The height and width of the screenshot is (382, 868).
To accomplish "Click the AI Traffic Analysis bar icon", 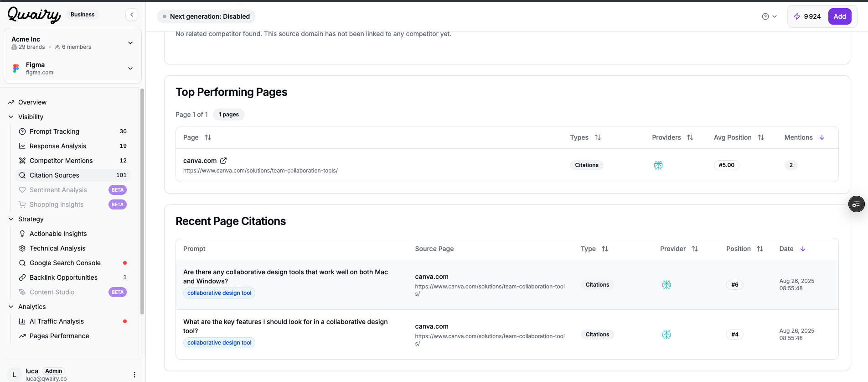I will (22, 321).
